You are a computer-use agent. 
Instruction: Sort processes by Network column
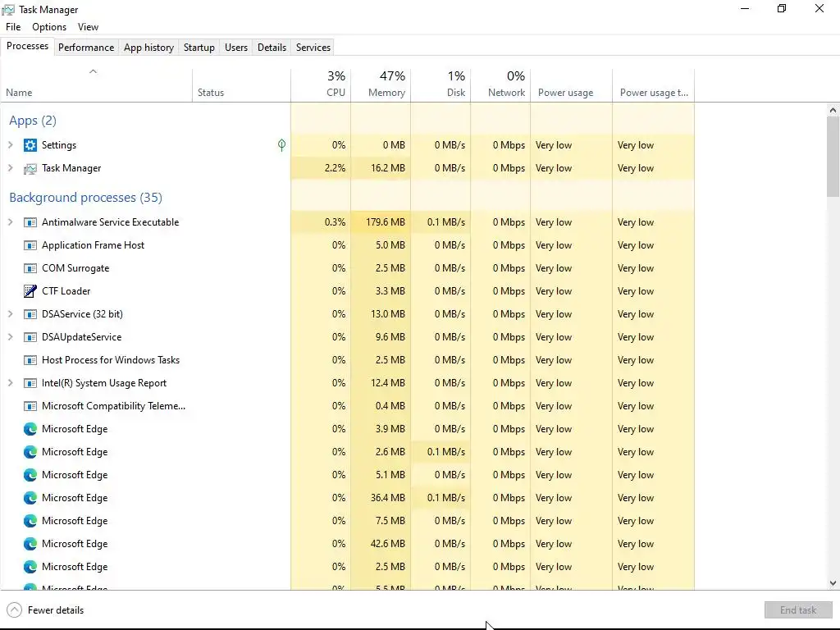(501, 85)
